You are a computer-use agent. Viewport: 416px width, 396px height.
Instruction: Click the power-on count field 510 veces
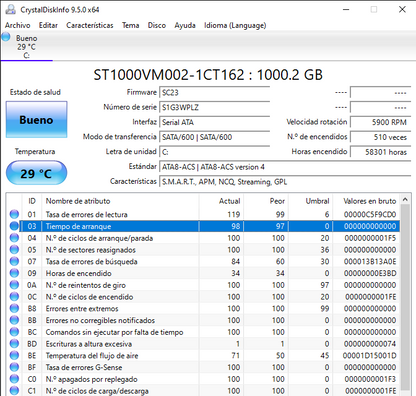pos(380,137)
